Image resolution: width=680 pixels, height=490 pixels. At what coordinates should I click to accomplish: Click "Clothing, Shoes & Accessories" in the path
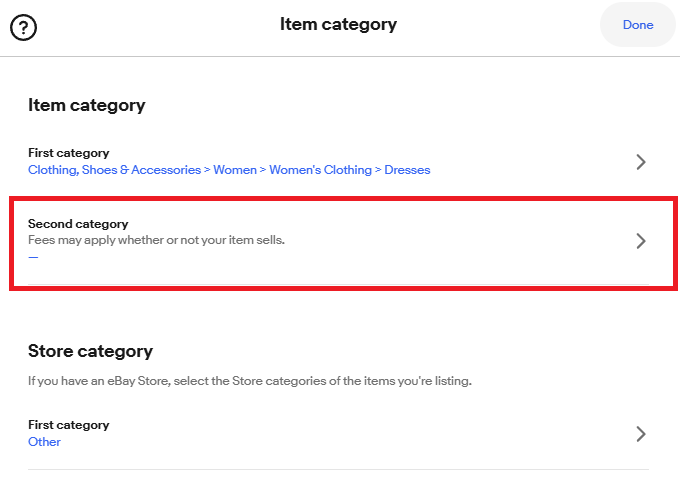click(x=114, y=170)
